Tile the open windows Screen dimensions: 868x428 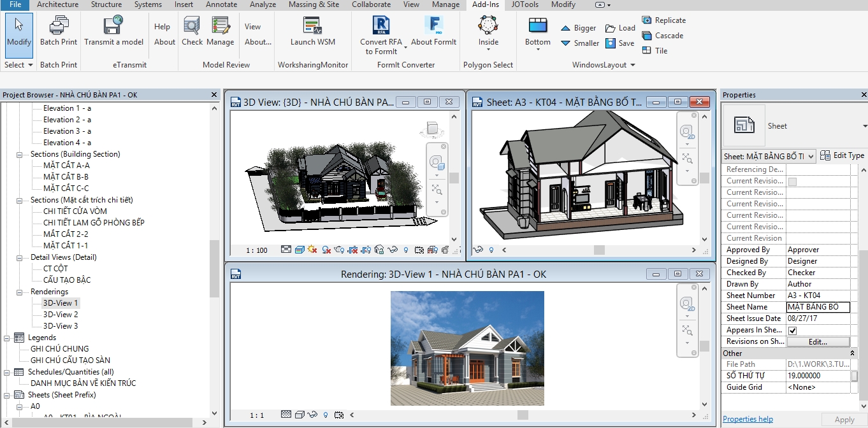click(x=655, y=51)
